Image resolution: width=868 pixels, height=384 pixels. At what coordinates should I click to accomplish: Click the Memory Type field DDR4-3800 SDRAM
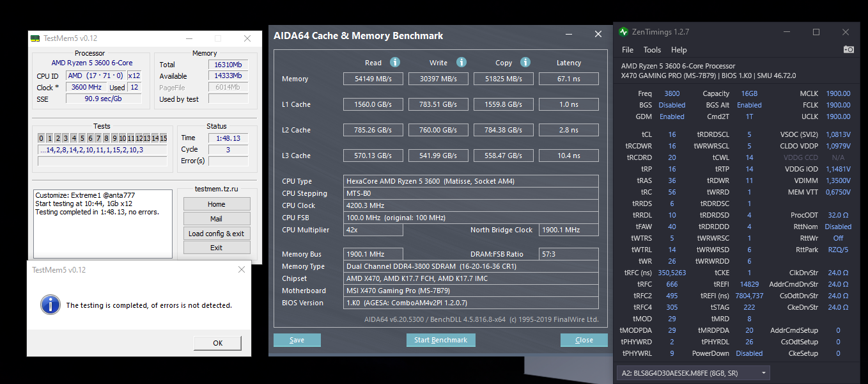coord(471,266)
